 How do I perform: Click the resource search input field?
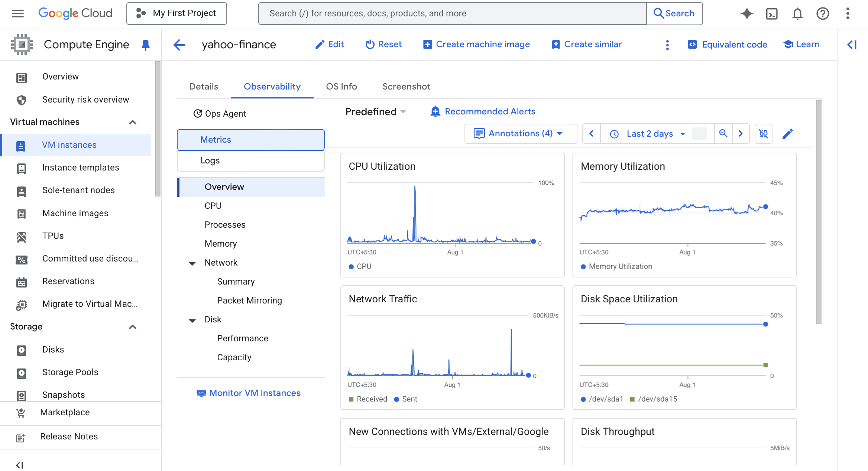(x=452, y=14)
